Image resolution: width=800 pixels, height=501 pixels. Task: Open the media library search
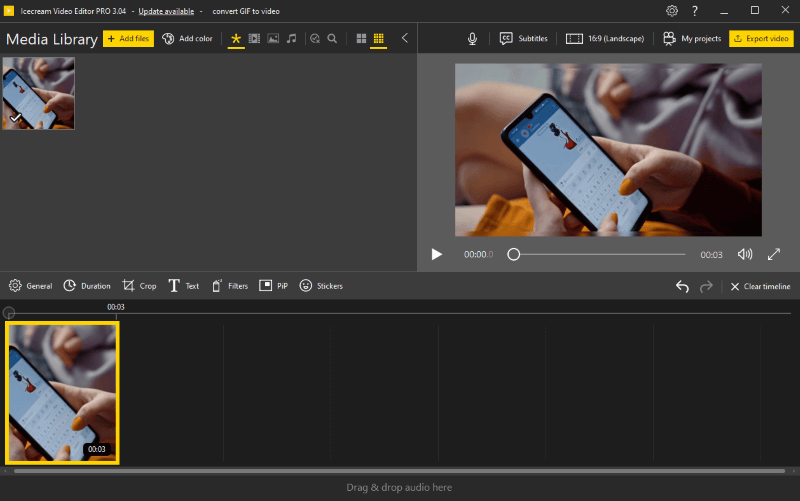(x=332, y=39)
